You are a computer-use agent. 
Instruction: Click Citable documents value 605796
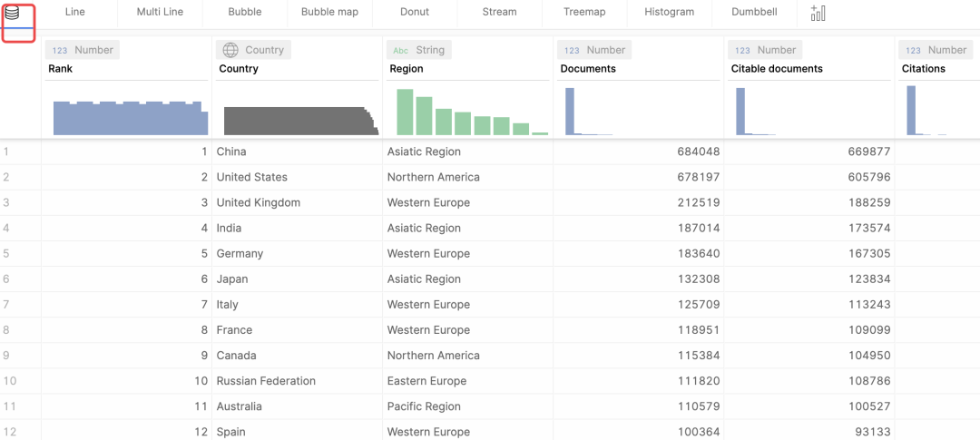[869, 177]
